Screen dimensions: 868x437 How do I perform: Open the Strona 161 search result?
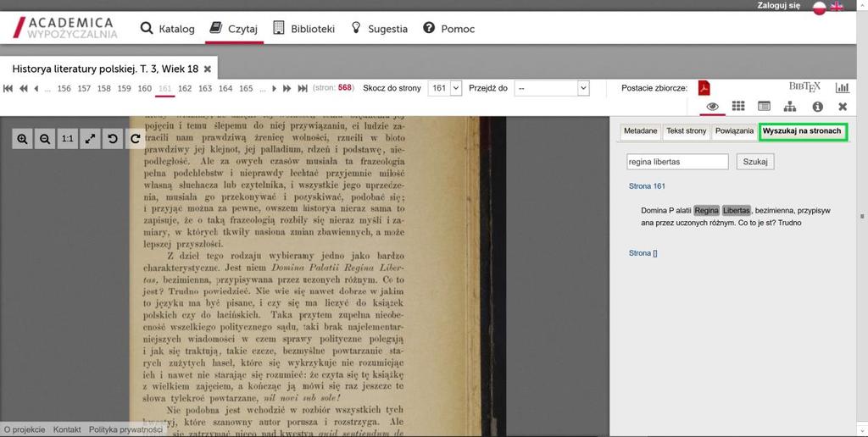click(647, 186)
